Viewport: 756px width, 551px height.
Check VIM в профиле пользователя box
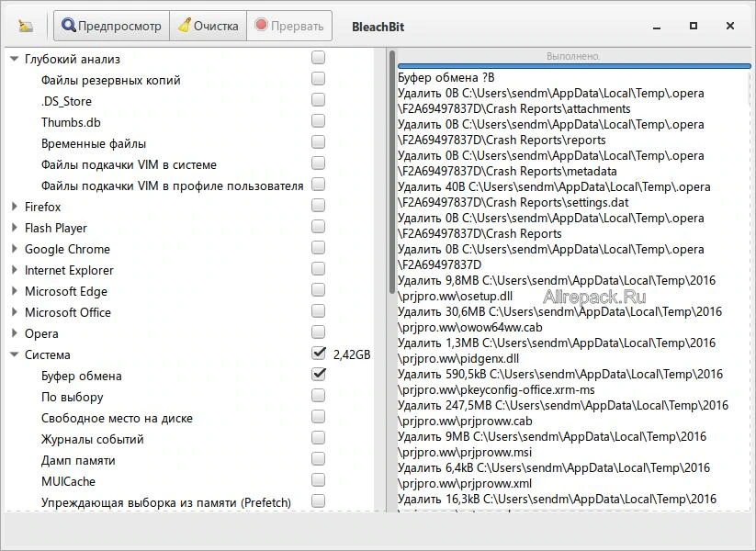318,185
